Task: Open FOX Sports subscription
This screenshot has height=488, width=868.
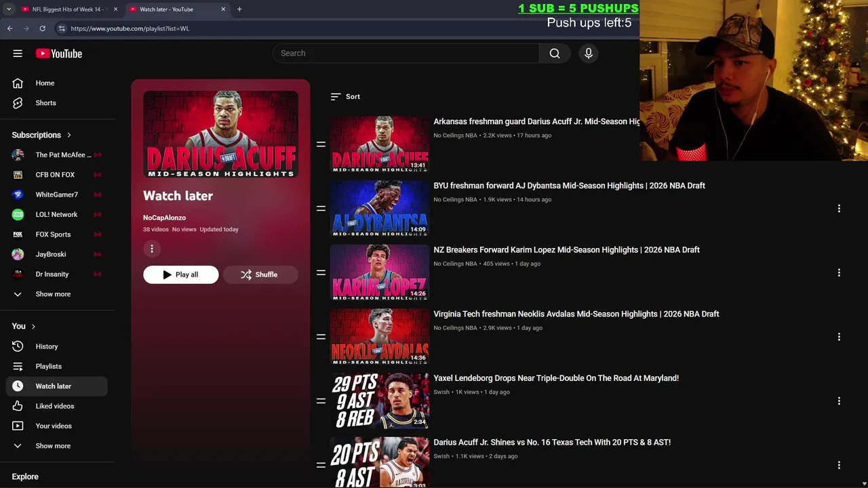Action: [57, 235]
